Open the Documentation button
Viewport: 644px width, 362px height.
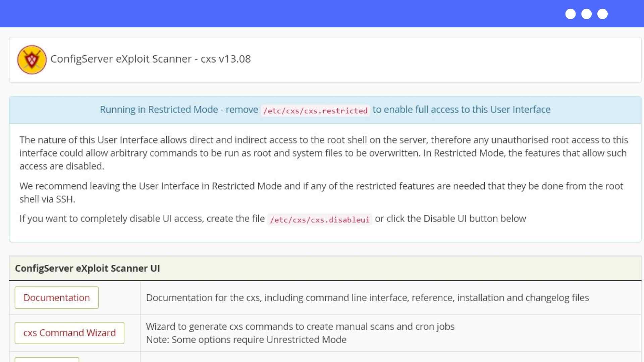click(x=57, y=298)
